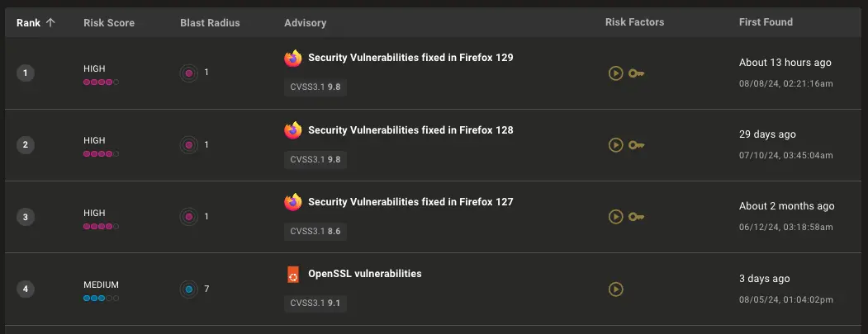Click the CVSS3.1 9.1 score badge
Viewport: 868px width, 334px height.
coord(315,303)
